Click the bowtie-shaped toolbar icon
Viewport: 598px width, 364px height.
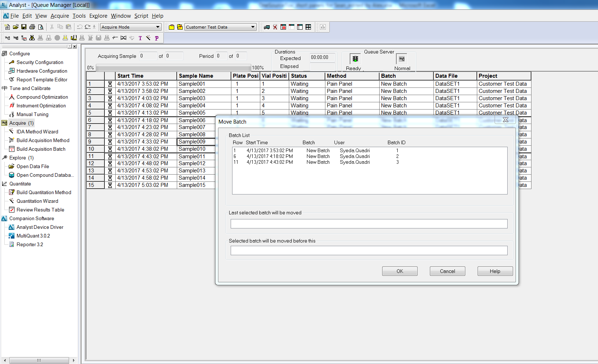[x=123, y=38]
